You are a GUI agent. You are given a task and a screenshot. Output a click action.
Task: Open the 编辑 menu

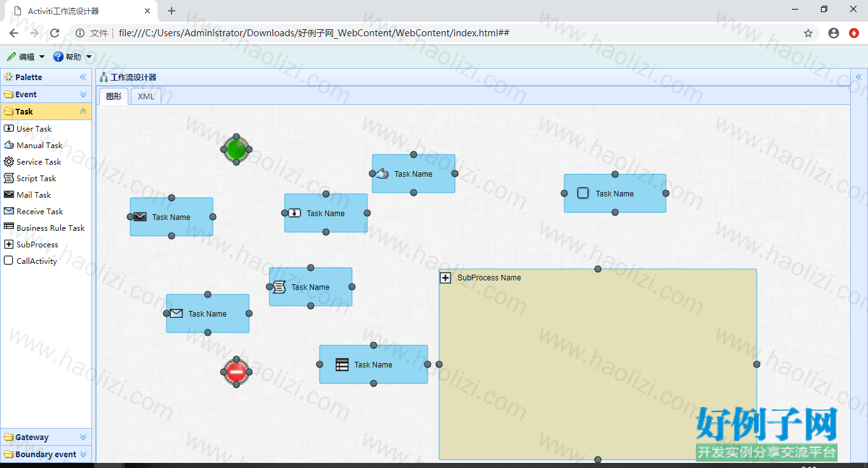point(25,57)
